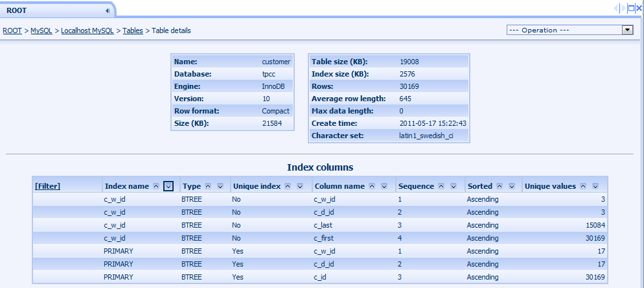Click previous tab arrow at top right
This screenshot has height=288, width=644.
tap(616, 8)
